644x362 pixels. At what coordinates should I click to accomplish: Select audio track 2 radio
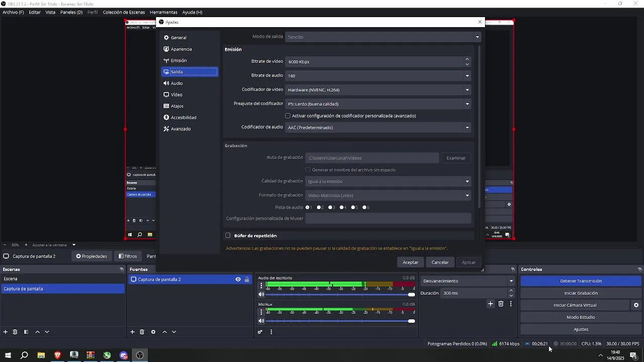point(319,207)
